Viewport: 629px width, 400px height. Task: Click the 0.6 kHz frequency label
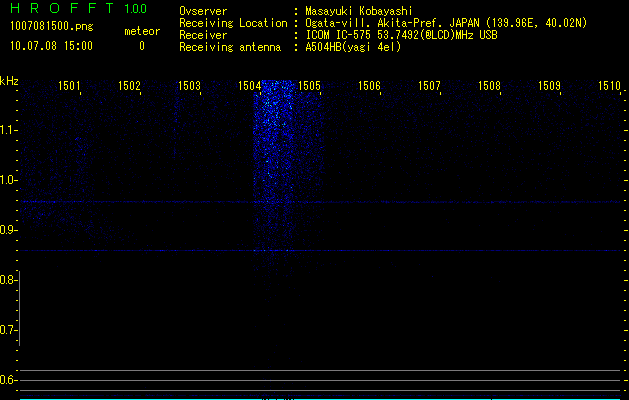8,380
